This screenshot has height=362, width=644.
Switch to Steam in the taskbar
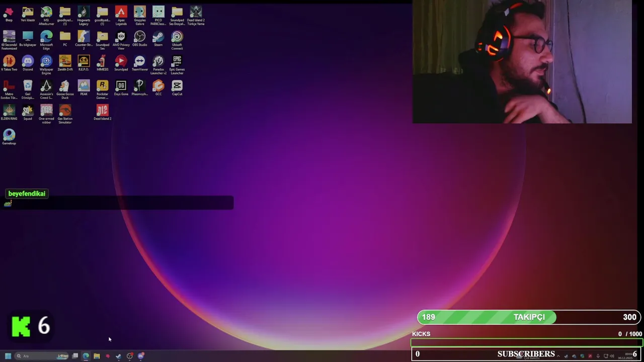[x=118, y=356]
